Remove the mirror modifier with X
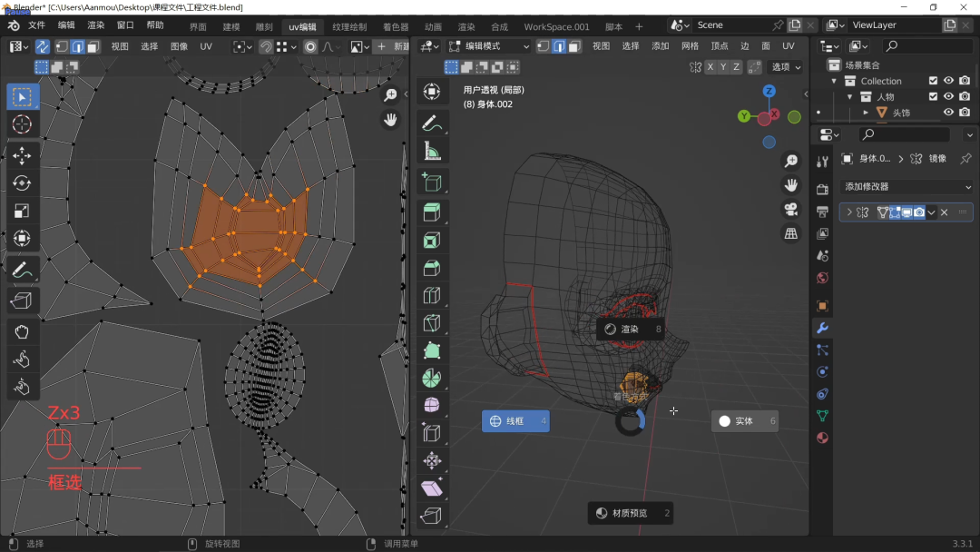 coord(945,212)
